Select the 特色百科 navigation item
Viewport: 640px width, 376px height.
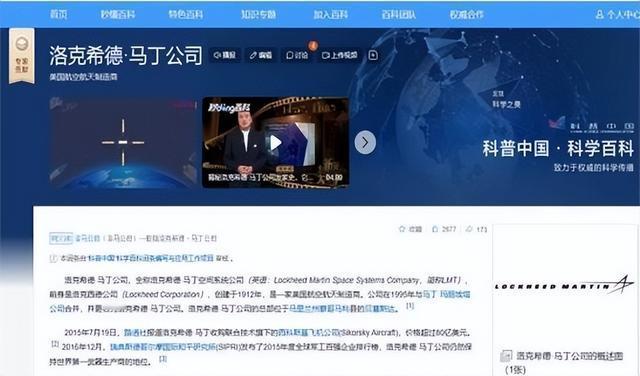point(186,14)
